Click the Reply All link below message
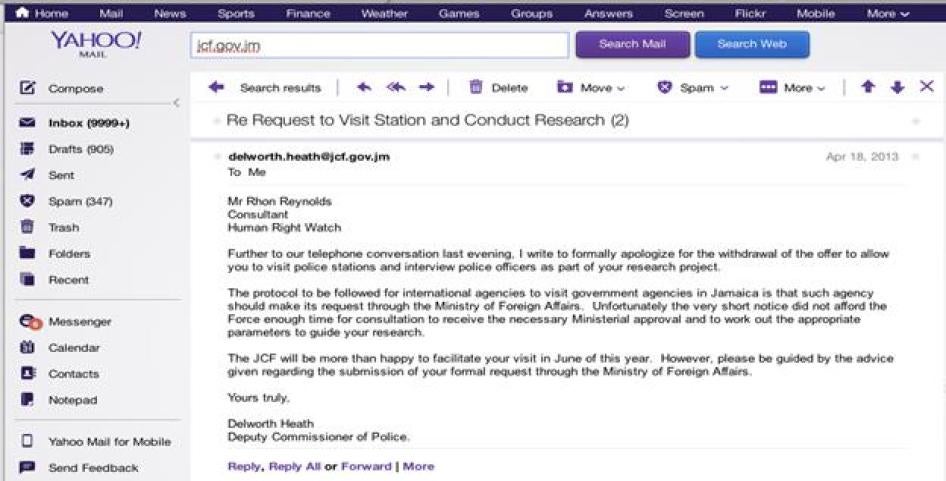The width and height of the screenshot is (946, 481). (294, 467)
